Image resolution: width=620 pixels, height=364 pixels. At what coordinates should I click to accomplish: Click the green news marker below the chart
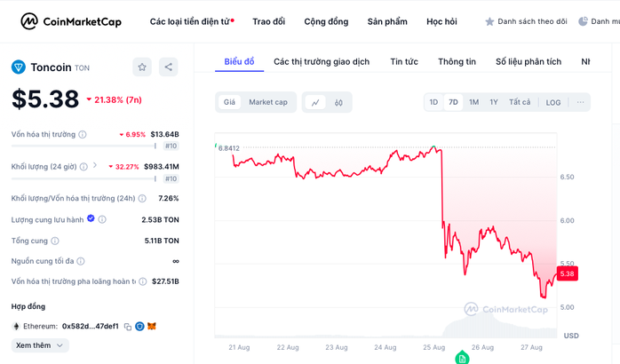point(462,358)
